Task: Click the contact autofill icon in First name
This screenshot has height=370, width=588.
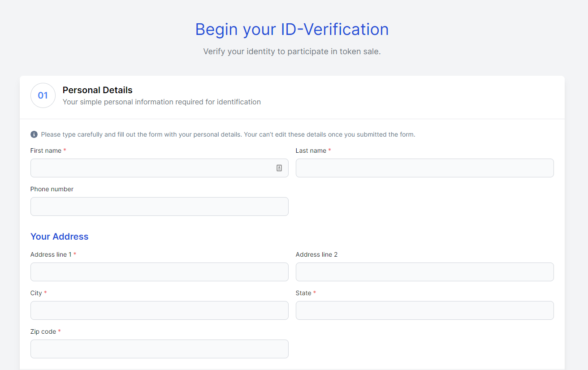Action: pyautogui.click(x=279, y=168)
